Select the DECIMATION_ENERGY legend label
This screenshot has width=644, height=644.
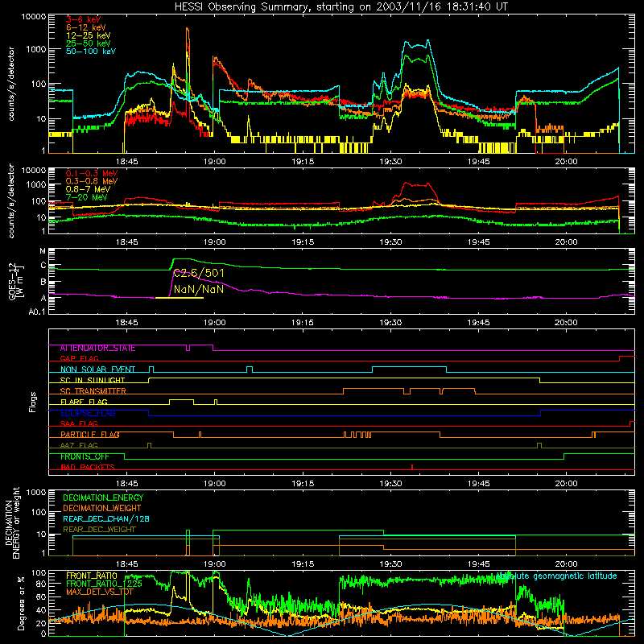[x=103, y=497]
